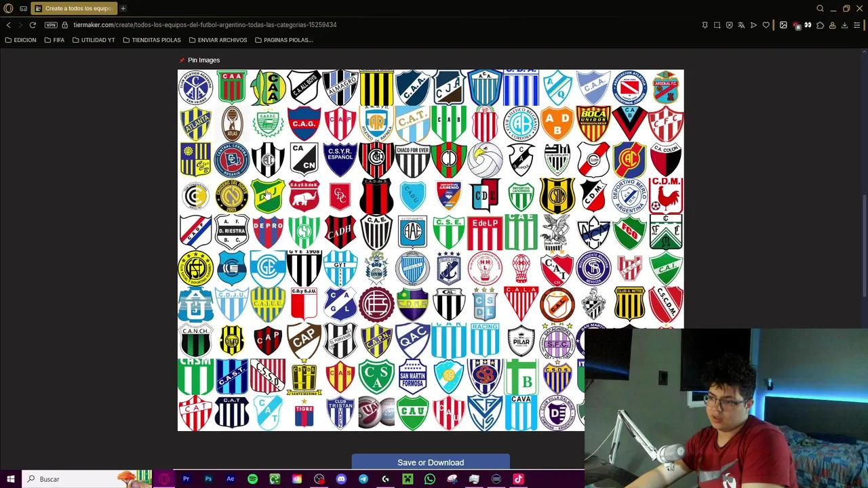Click the Save or Download button
The image size is (868, 488).
[x=431, y=462]
